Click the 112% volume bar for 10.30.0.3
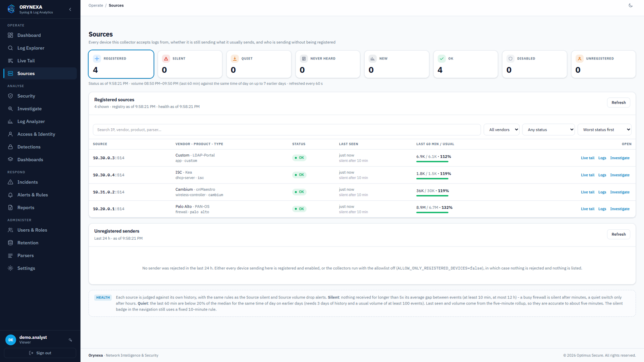 (x=432, y=161)
